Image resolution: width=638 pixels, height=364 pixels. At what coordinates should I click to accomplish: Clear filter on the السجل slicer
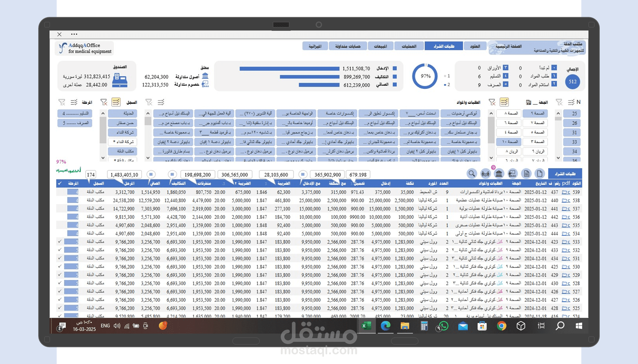[x=104, y=102]
